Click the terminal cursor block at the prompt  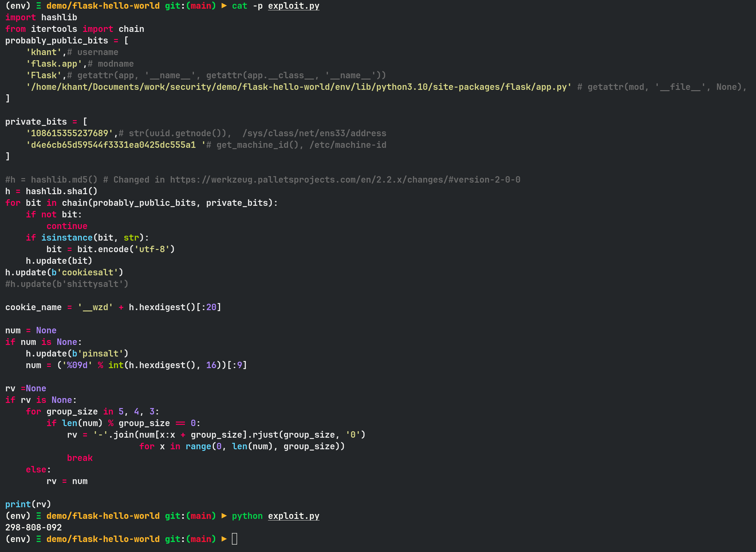click(x=234, y=538)
